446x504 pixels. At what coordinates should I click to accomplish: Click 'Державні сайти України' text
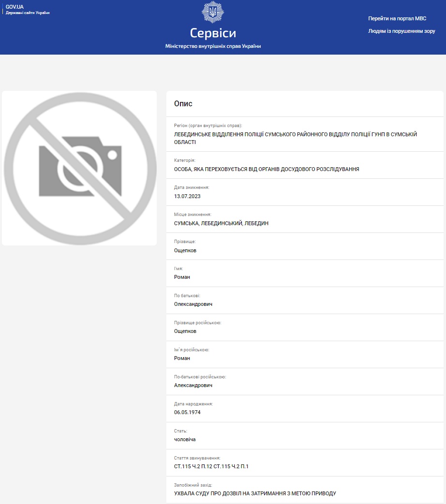[x=28, y=13]
